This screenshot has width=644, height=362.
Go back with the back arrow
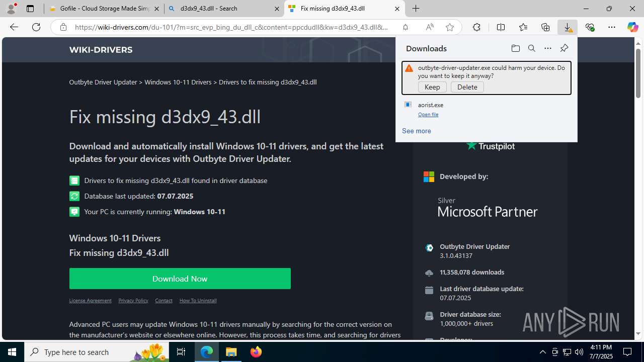coord(14,27)
